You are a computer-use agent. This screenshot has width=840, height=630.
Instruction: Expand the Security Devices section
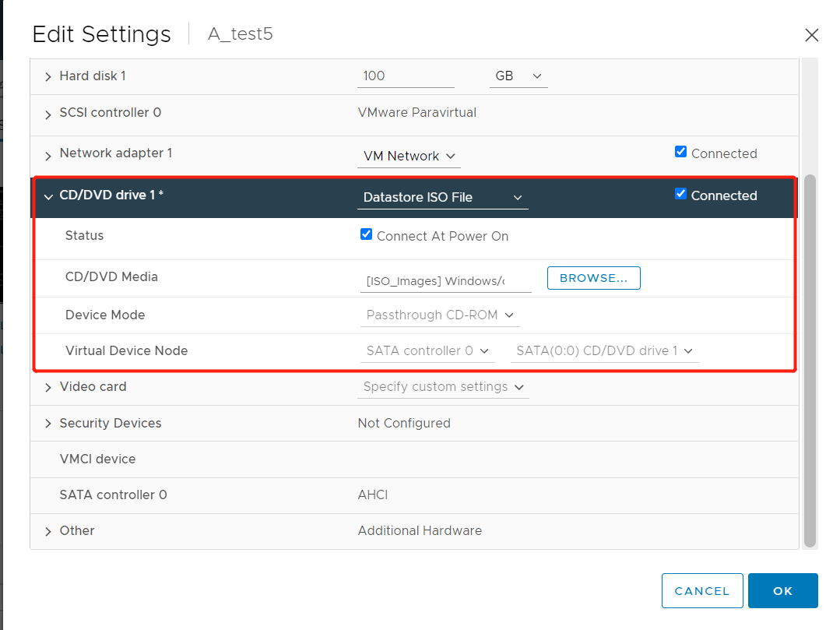47,423
